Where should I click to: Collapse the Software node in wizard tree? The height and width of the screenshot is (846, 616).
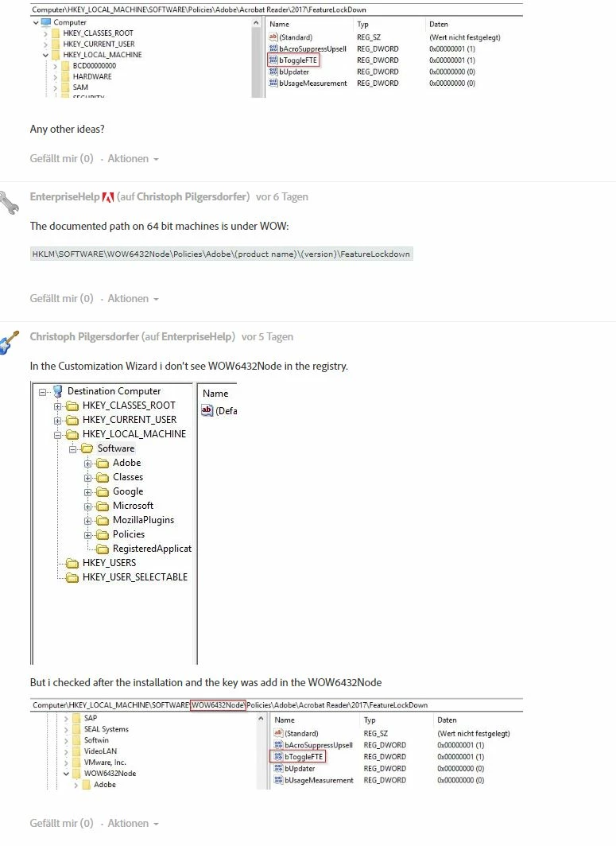[72, 449]
